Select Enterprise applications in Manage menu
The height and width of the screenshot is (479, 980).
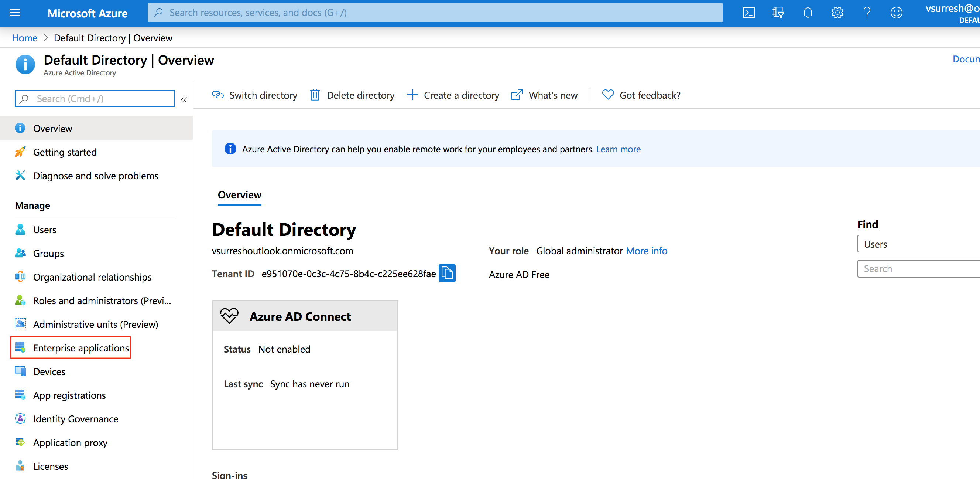click(80, 348)
